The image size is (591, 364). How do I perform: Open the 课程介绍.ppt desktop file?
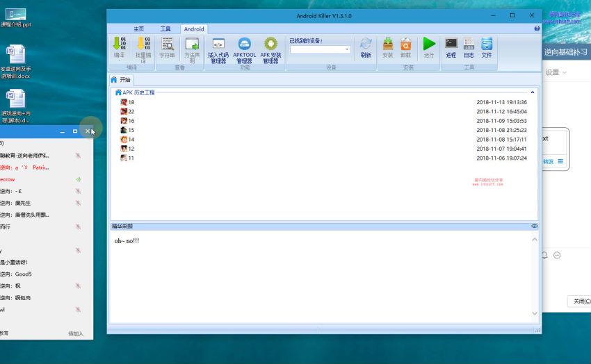[16, 17]
